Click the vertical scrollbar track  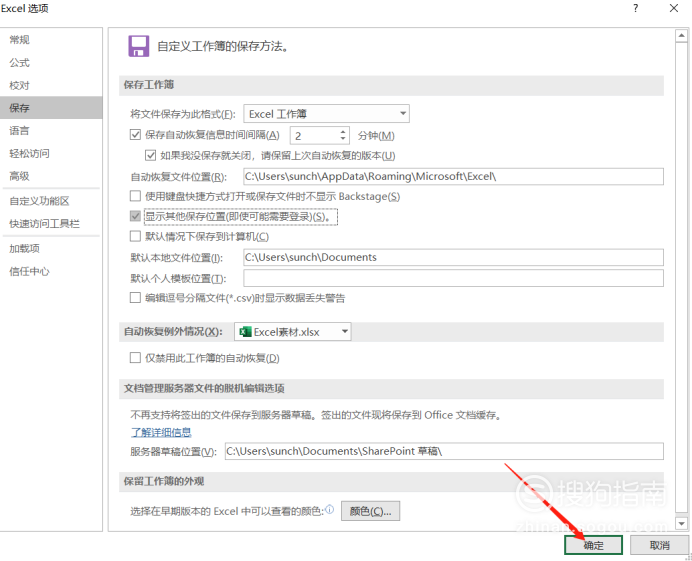[682, 280]
